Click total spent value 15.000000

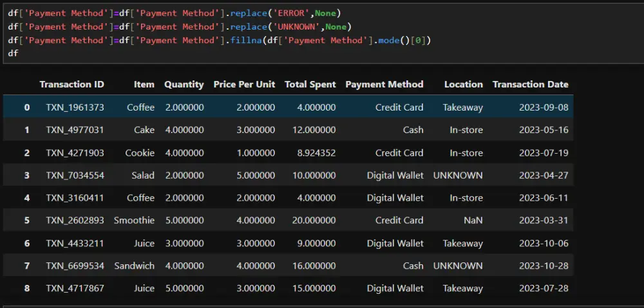click(x=314, y=288)
